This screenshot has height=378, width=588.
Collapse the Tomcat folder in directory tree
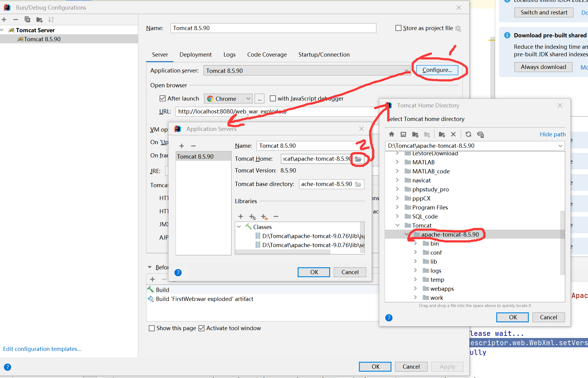(397, 225)
